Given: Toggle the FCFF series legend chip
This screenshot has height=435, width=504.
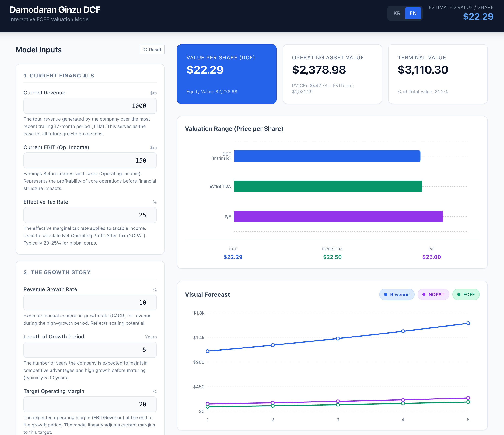Looking at the screenshot, I should click(466, 294).
